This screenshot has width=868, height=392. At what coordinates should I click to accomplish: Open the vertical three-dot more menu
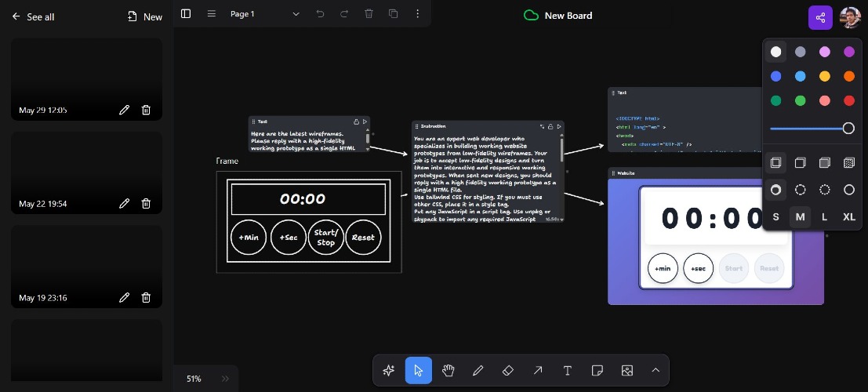(x=417, y=14)
